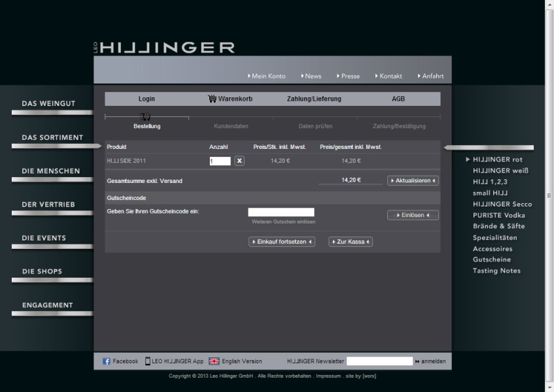Open DIE EVENTS menu
554x392 pixels.
tap(44, 238)
